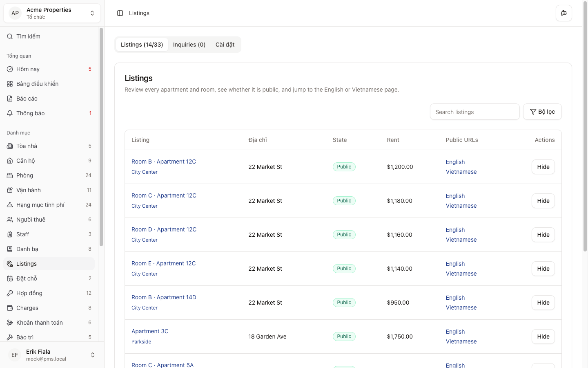Open Hợp đồng key icon
588x368 pixels.
pos(10,293)
